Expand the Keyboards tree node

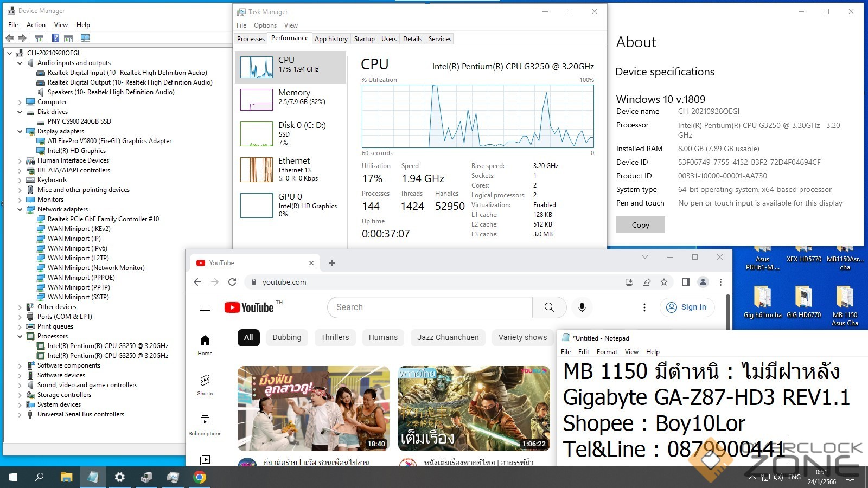tap(20, 180)
